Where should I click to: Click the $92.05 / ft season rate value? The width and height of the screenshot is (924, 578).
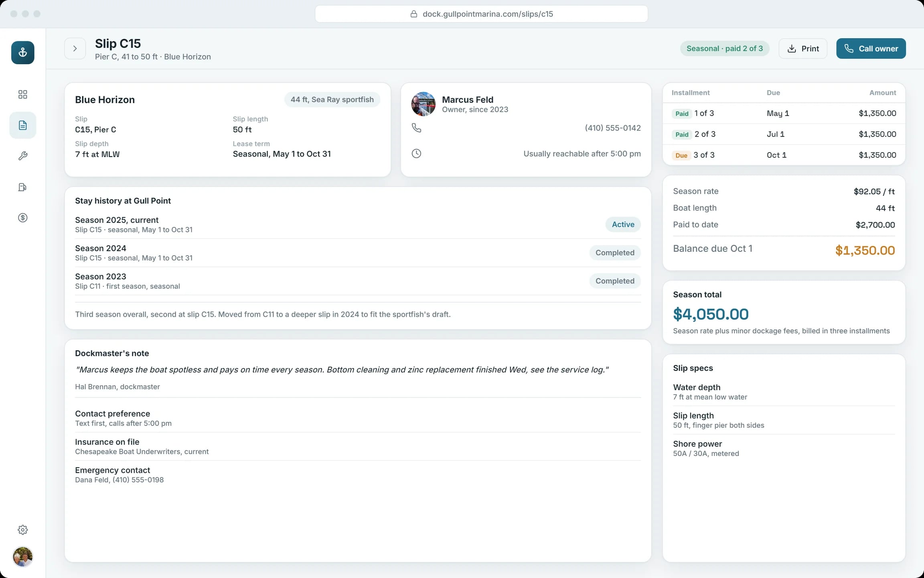coord(874,191)
